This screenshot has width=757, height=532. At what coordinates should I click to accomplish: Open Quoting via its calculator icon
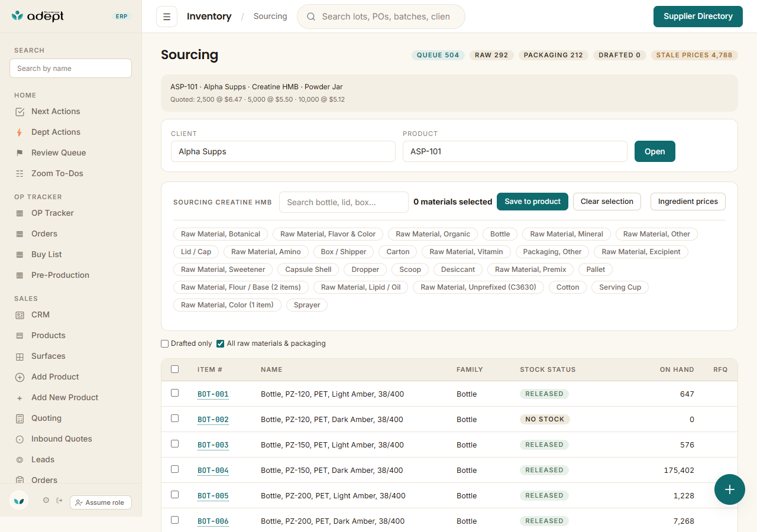pyautogui.click(x=20, y=419)
